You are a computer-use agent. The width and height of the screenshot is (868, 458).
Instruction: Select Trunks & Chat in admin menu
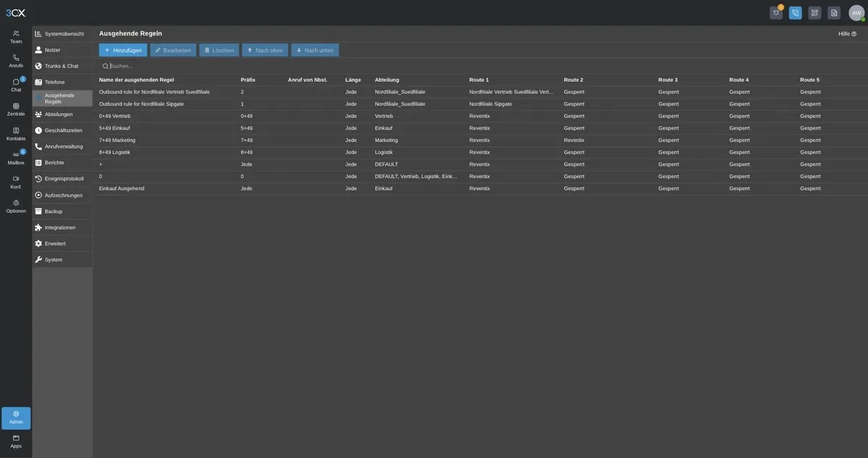62,66
